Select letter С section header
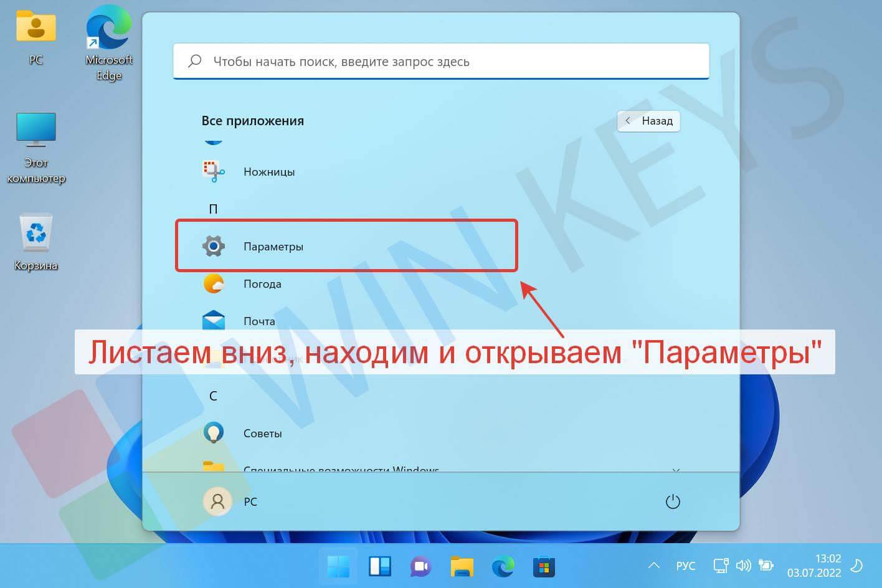 click(213, 396)
